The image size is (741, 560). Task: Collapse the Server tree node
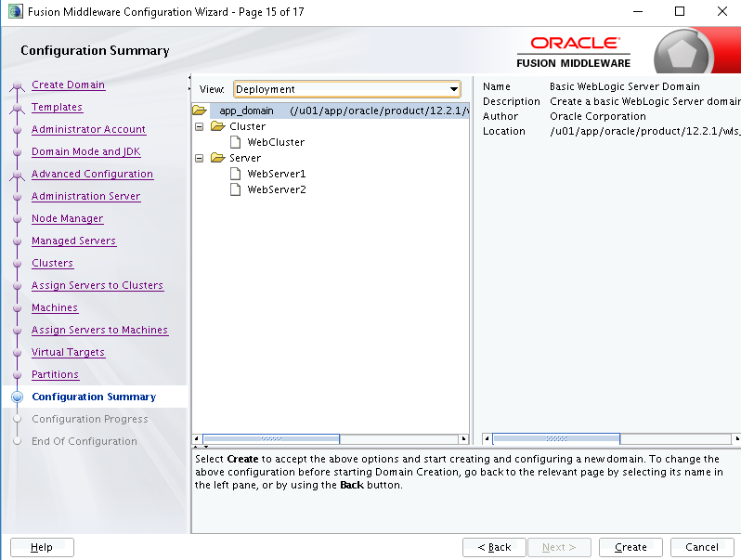pos(200,158)
